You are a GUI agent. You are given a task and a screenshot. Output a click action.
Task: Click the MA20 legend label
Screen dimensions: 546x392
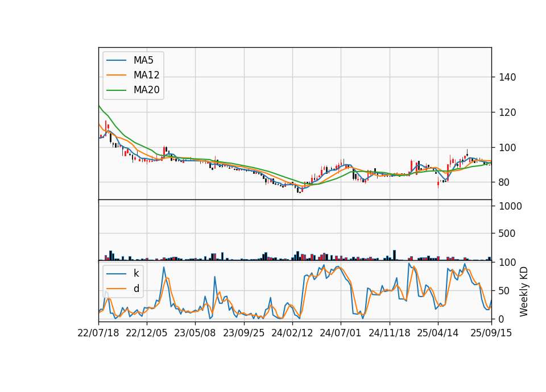(146, 90)
